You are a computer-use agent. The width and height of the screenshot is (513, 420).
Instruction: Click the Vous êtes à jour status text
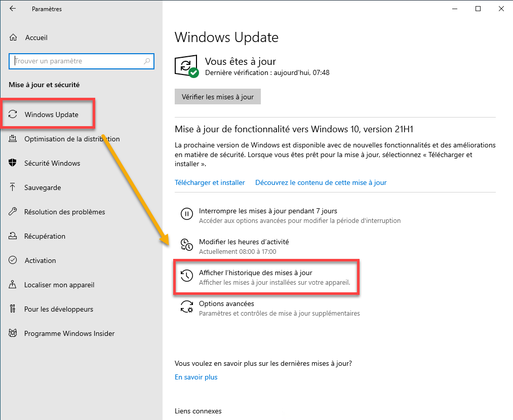[x=241, y=61]
